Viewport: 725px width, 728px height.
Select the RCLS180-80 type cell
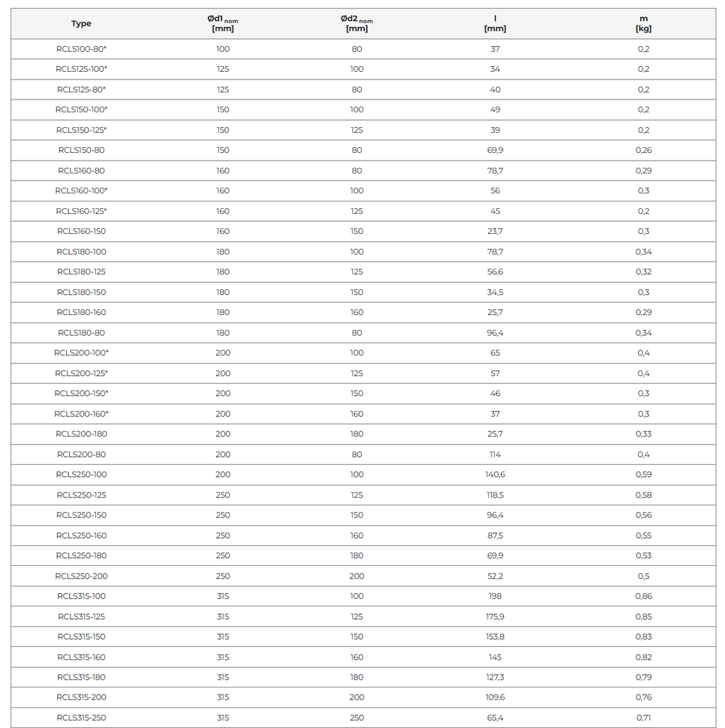(81, 333)
